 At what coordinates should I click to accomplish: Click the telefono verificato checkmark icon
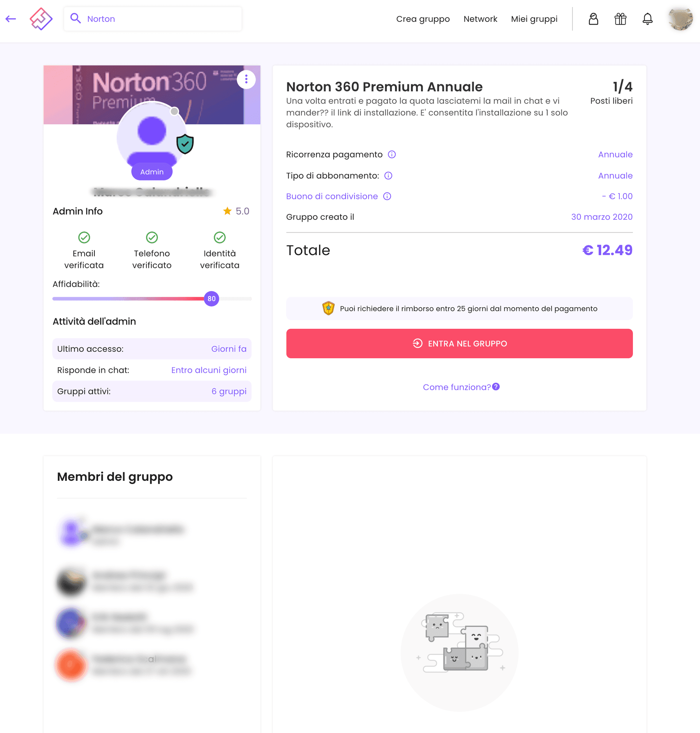151,236
